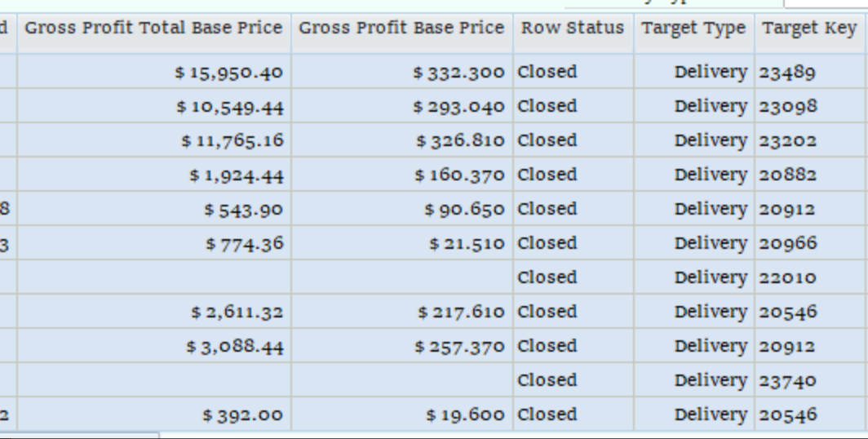The height and width of the screenshot is (439, 868).
Task: Click the input field at top right
Action: tap(826, 3)
